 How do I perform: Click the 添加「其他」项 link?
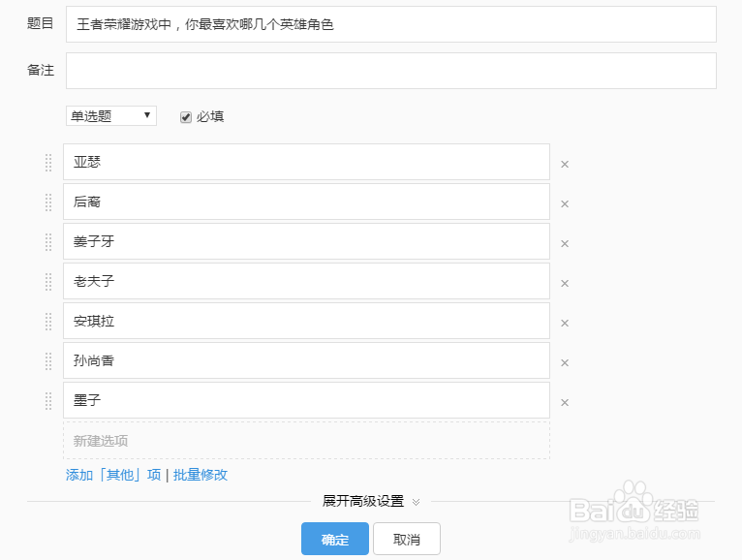point(113,475)
